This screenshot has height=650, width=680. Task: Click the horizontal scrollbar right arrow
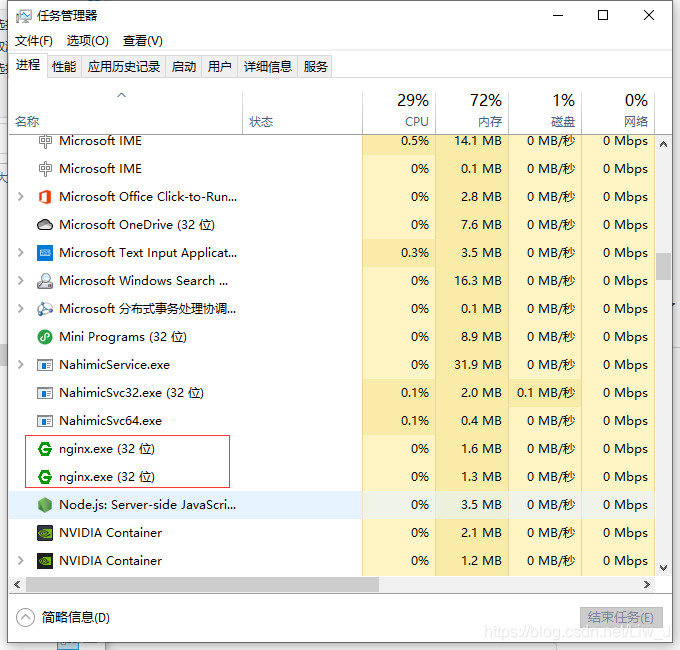647,585
